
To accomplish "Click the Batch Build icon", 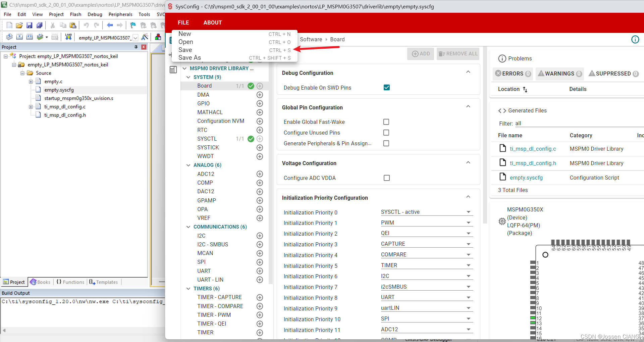I will (40, 37).
